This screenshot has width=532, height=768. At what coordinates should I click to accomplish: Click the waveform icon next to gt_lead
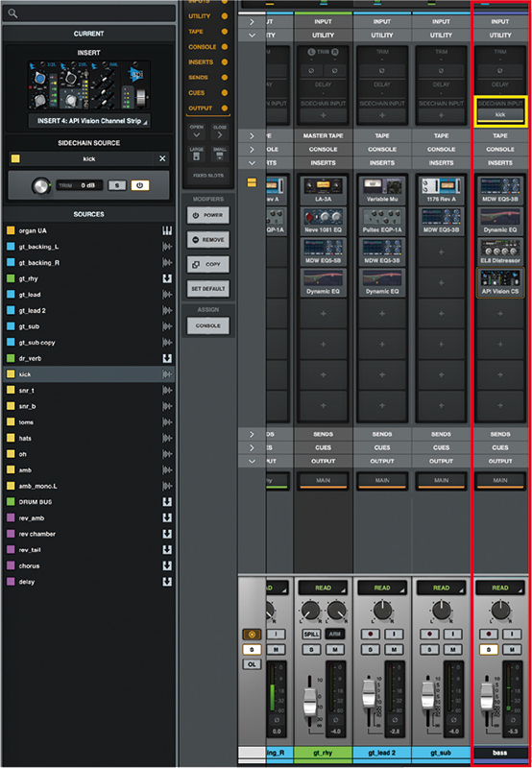pos(167,295)
